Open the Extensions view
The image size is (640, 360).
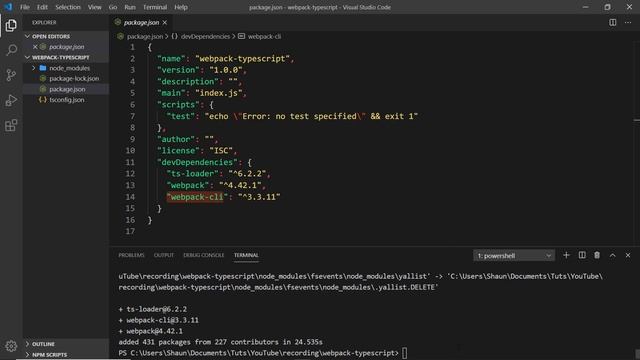point(11,125)
